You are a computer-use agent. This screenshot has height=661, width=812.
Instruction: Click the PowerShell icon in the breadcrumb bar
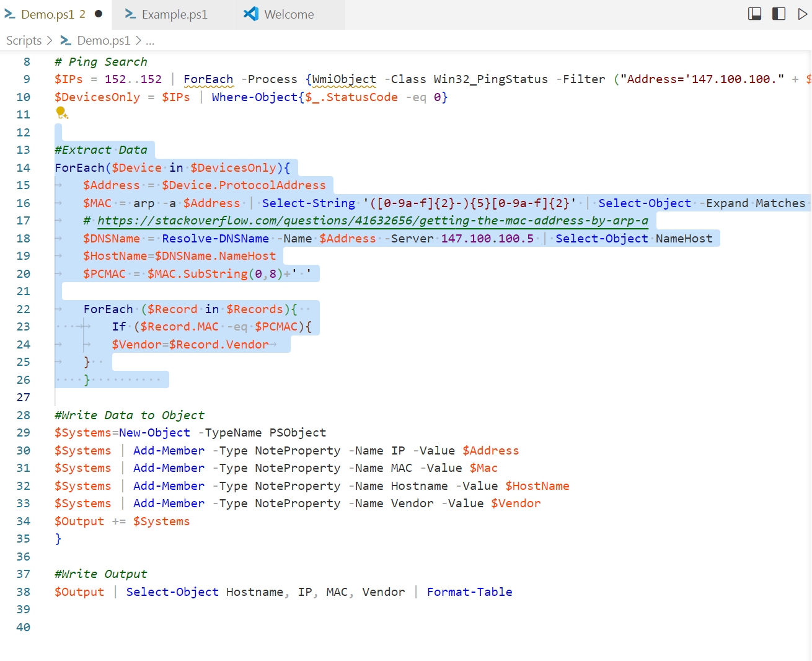coord(66,40)
